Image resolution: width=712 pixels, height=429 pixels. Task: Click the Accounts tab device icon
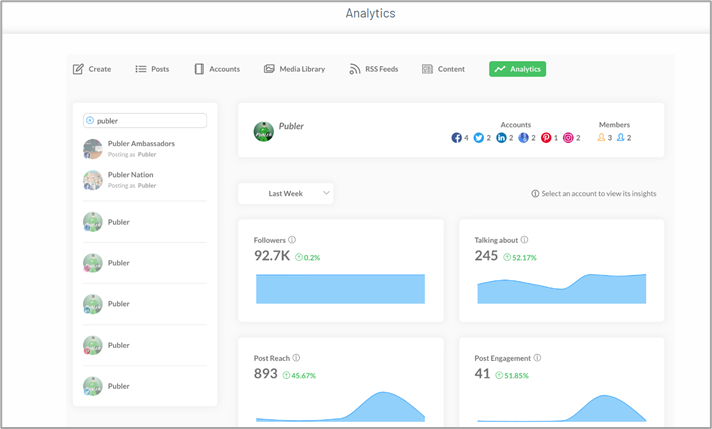click(199, 69)
